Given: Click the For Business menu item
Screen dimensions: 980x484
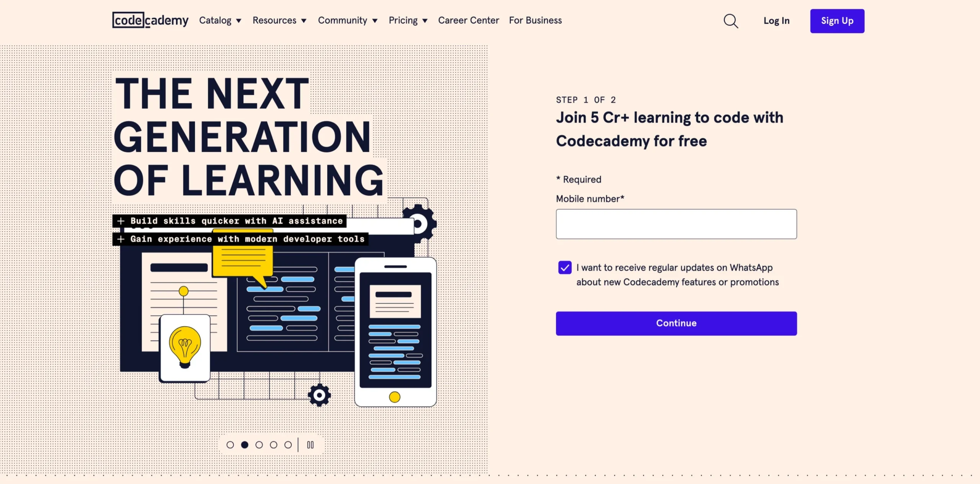Looking at the screenshot, I should 536,21.
